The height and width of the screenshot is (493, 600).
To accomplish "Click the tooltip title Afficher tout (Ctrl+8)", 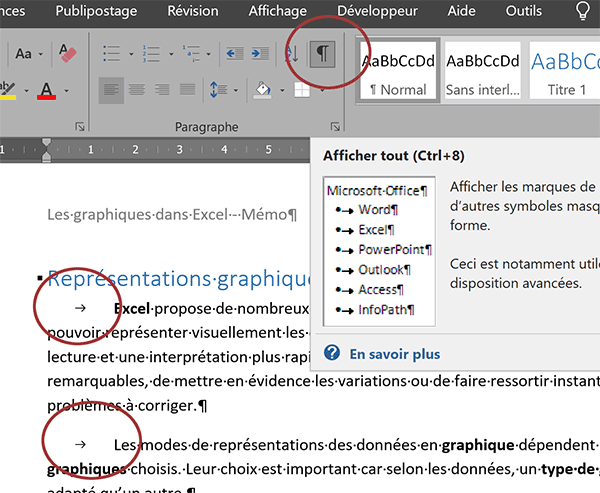I will coord(394,156).
